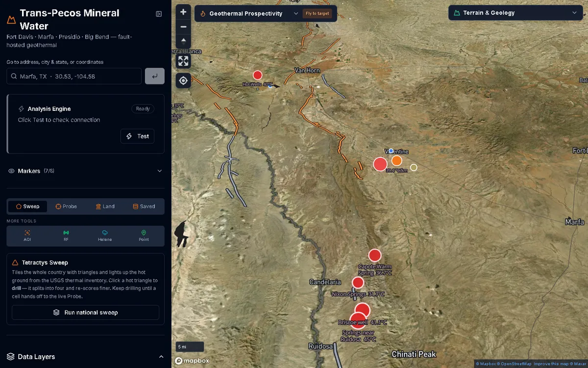588x368 pixels.
Task: Click the Test connection button
Action: click(x=137, y=136)
